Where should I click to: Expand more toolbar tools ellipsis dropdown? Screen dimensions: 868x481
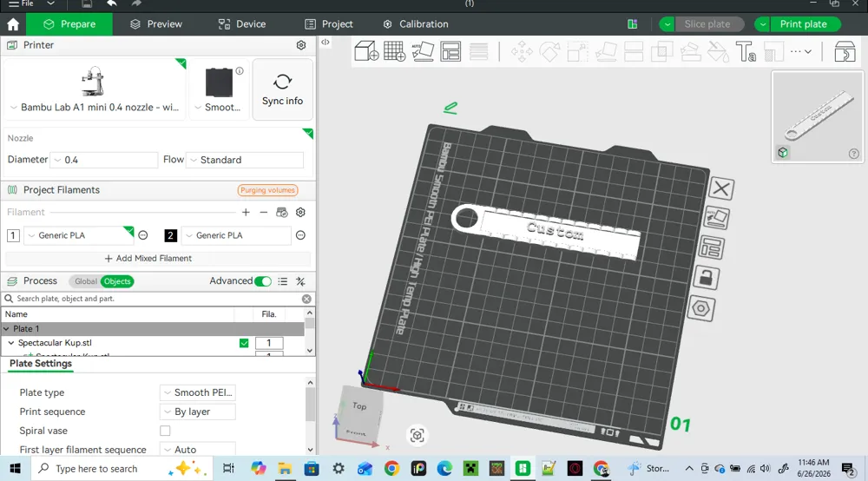click(x=801, y=51)
